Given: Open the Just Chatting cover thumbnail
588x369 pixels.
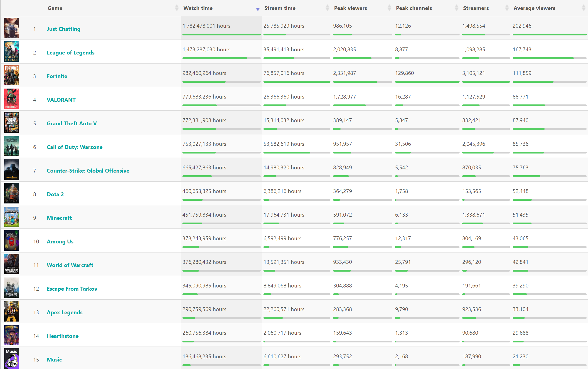Looking at the screenshot, I should click(12, 28).
